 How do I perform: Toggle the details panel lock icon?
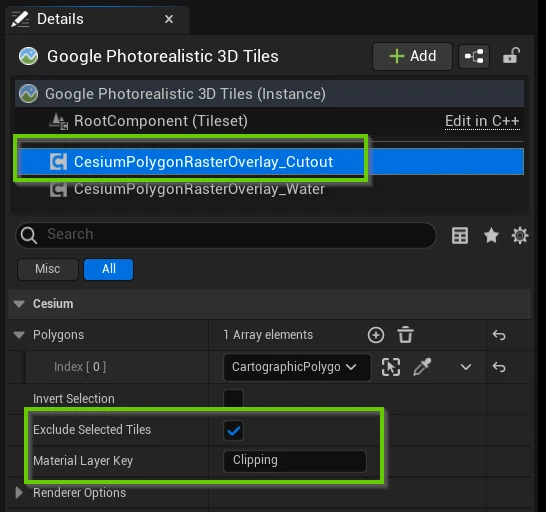coord(511,56)
